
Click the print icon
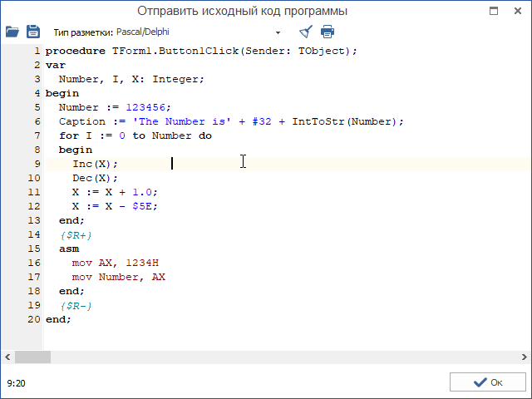tap(328, 32)
